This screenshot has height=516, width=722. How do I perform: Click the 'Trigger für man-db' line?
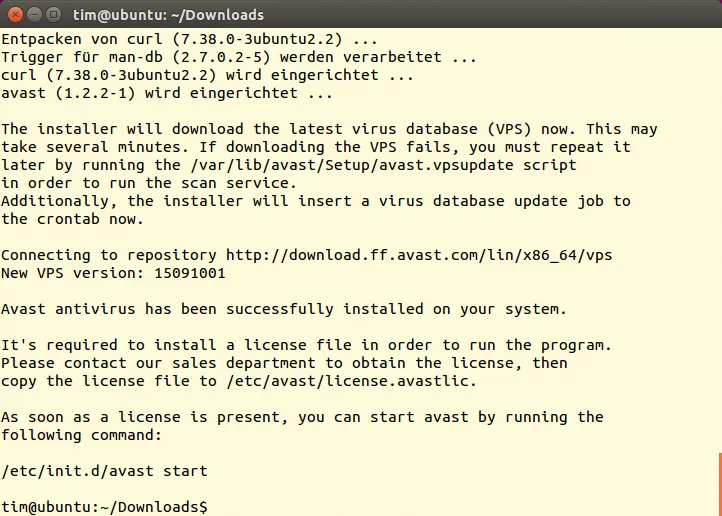[x=238, y=57]
